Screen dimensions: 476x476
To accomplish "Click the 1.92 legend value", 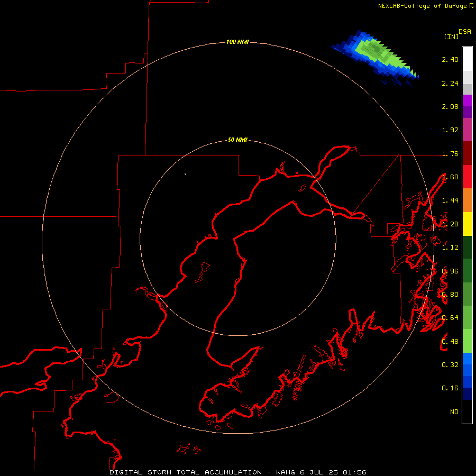I will 450,130.
